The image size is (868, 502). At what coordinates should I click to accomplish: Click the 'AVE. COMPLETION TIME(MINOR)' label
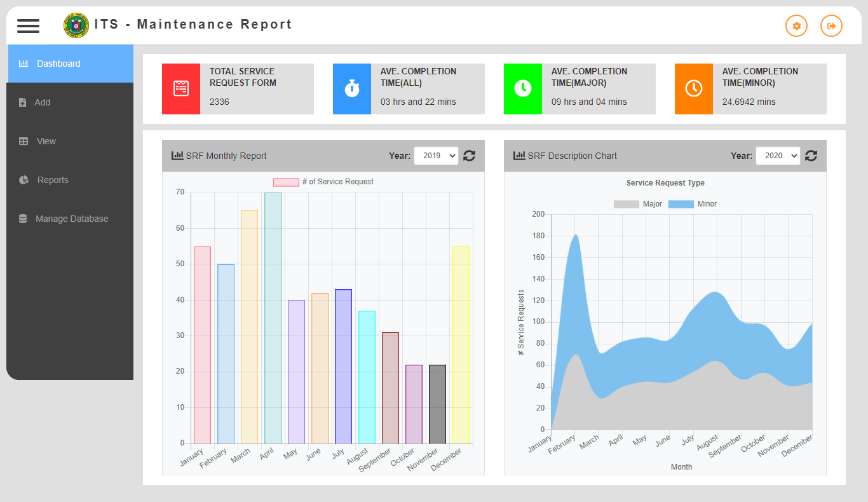760,77
